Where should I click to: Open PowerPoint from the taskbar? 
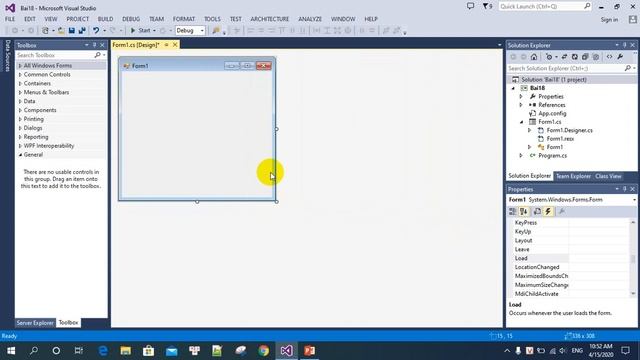pos(309,351)
